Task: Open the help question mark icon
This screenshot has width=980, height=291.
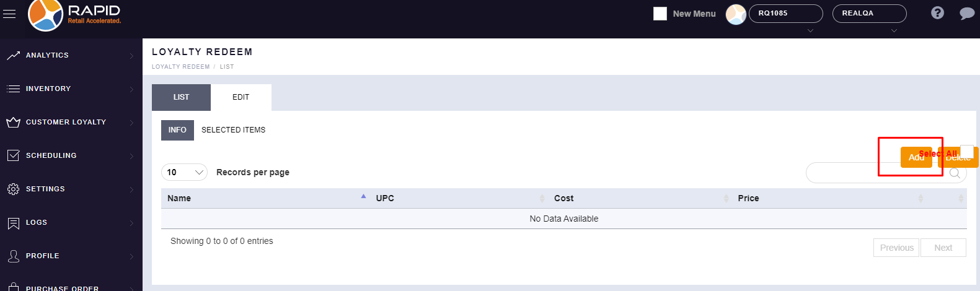Action: pyautogui.click(x=937, y=13)
